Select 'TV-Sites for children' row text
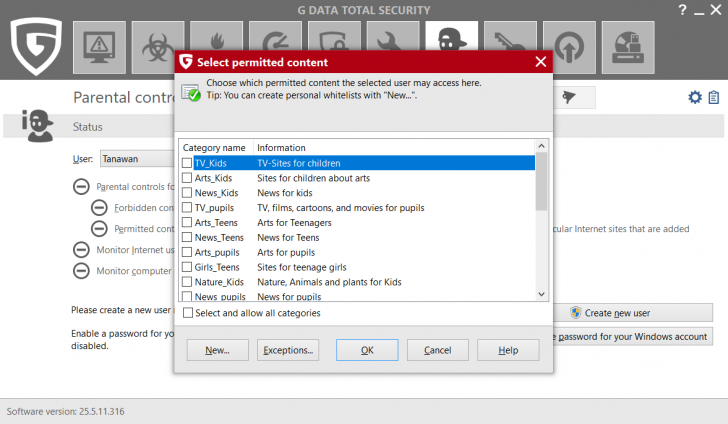 click(x=299, y=163)
